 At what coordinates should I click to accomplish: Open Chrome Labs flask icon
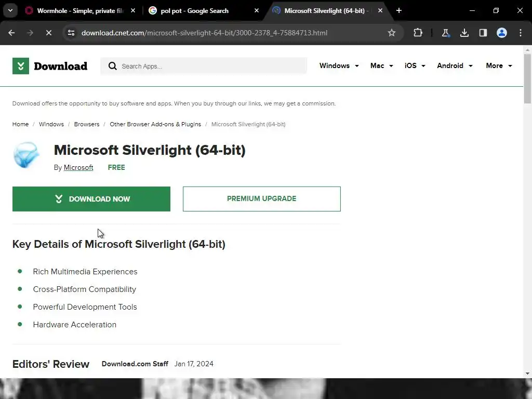[445, 33]
